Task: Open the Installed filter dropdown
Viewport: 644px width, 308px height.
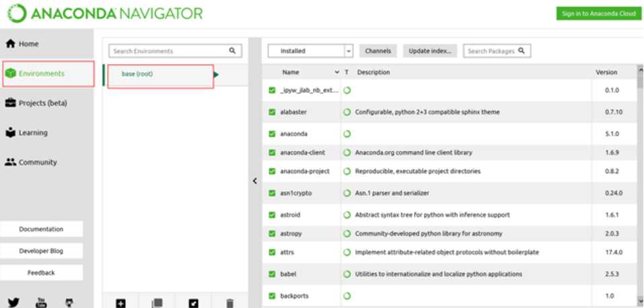Action: pos(310,51)
